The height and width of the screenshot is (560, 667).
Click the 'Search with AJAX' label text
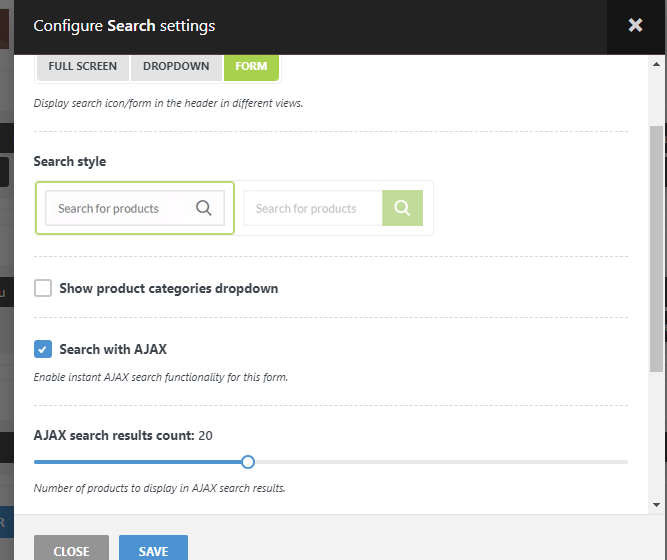(x=113, y=349)
